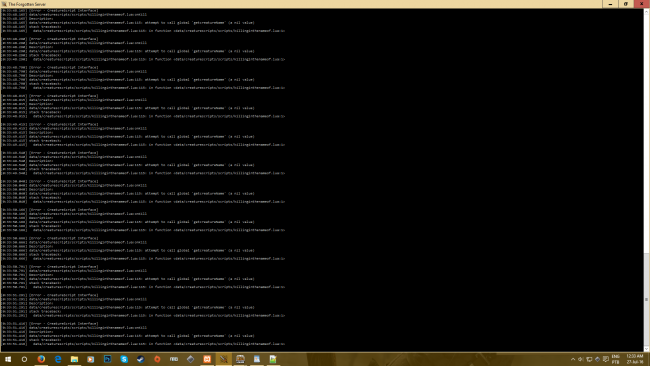Open network status tray icon

pyautogui.click(x=589, y=359)
